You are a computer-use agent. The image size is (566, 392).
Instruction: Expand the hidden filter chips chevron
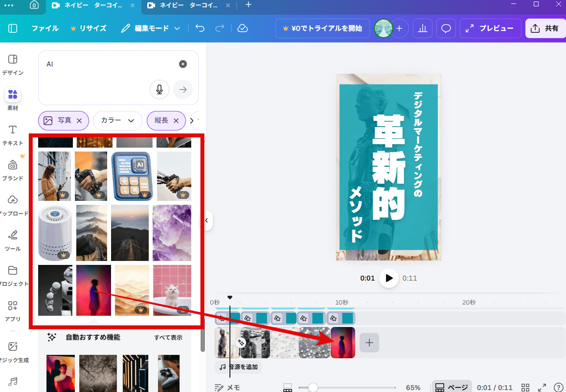[193, 120]
